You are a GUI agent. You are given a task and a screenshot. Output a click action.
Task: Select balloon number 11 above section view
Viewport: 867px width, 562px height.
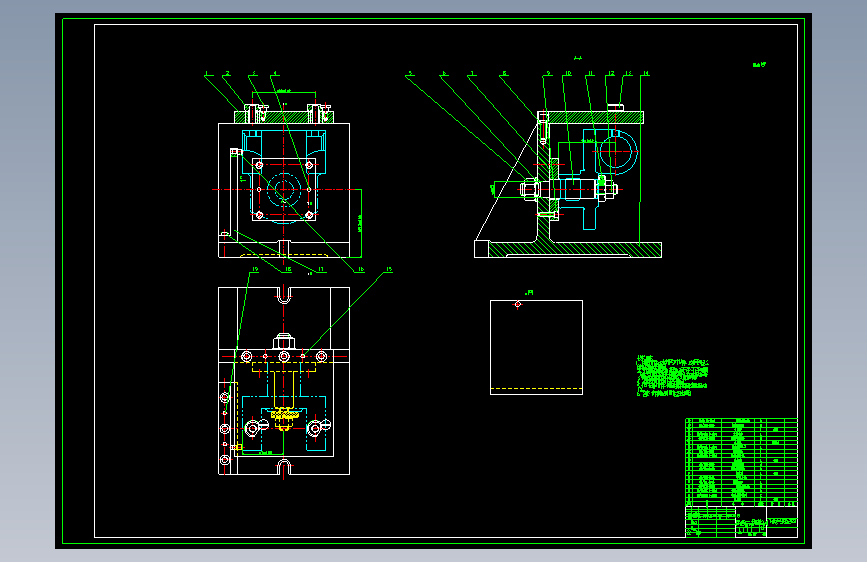coord(591,73)
